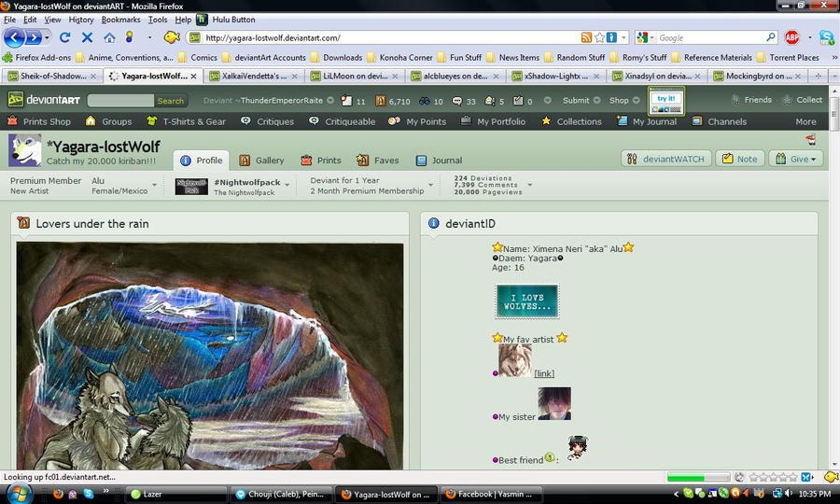Open the Friends menu
Image resolution: width=840 pixels, height=504 pixels.
click(x=751, y=100)
